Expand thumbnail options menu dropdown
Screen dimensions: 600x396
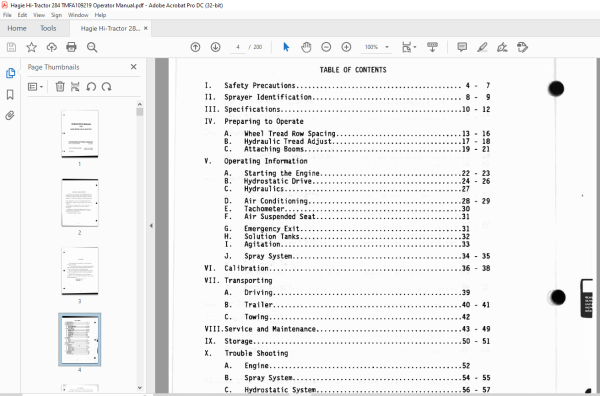click(35, 87)
